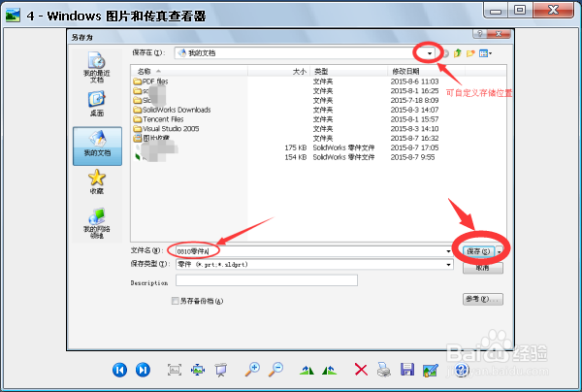The height and width of the screenshot is (392, 582).
Task: Sort by 类型 column header
Action: point(349,71)
